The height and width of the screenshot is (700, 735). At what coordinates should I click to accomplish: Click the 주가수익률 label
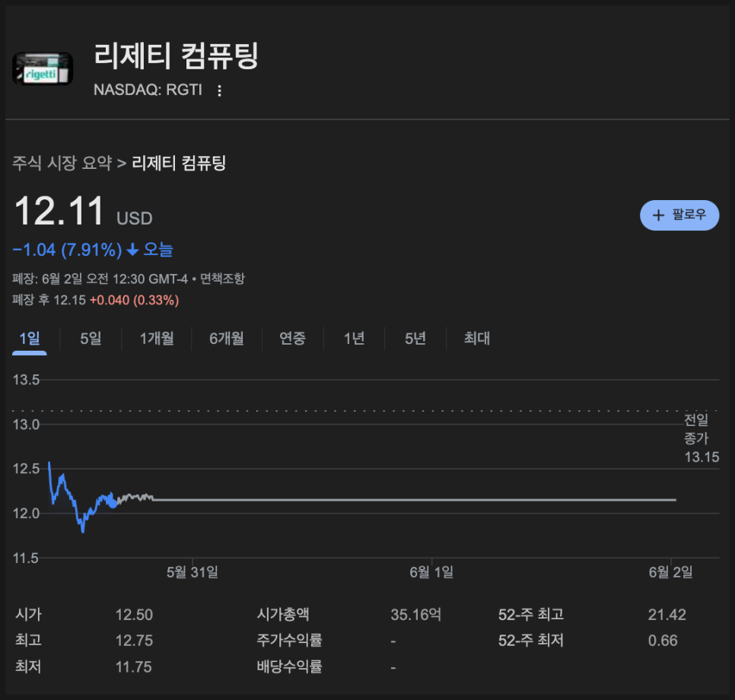point(289,641)
